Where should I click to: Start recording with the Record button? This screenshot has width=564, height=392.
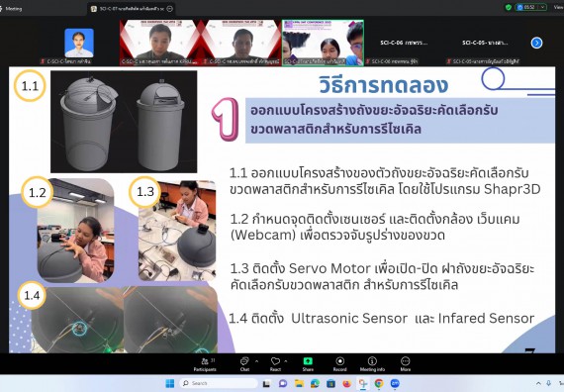click(340, 364)
